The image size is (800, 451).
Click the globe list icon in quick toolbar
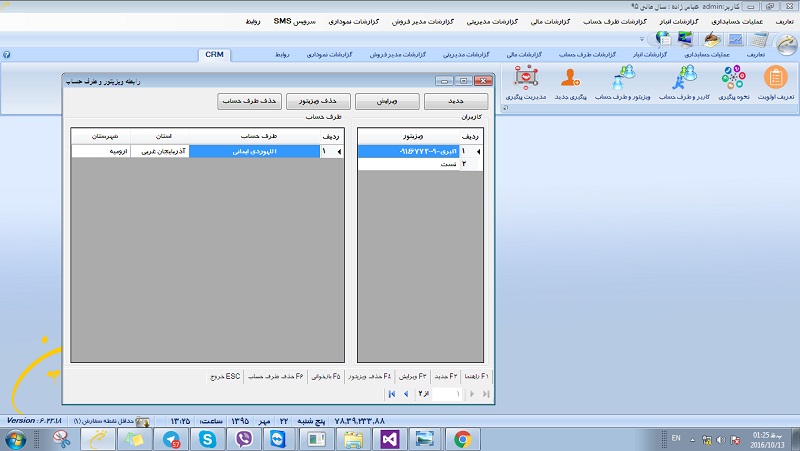click(x=663, y=39)
